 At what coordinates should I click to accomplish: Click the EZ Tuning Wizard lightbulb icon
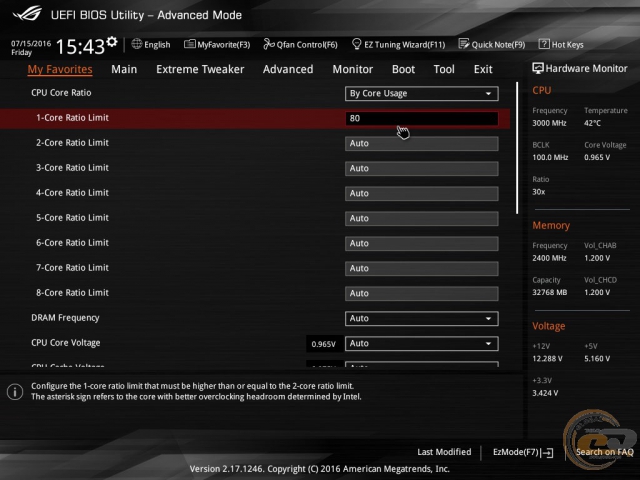[x=356, y=44]
